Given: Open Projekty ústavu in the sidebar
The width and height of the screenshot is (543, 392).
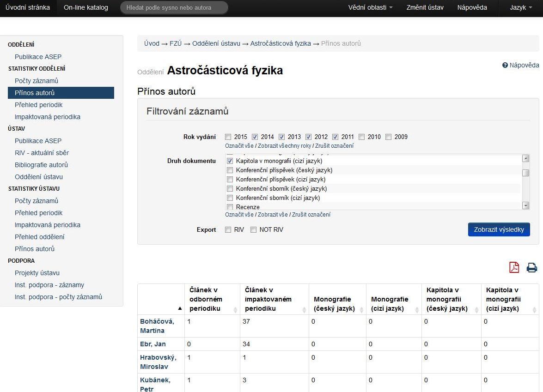Looking at the screenshot, I should [x=37, y=273].
